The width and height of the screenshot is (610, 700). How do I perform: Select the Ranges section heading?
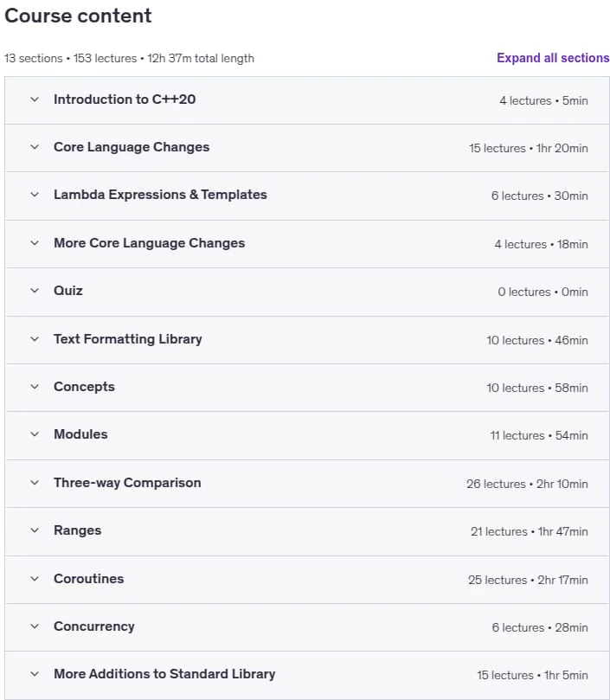78,530
